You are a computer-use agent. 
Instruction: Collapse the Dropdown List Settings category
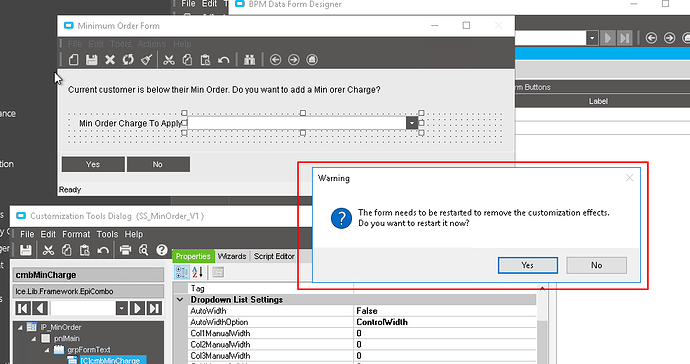[180, 300]
